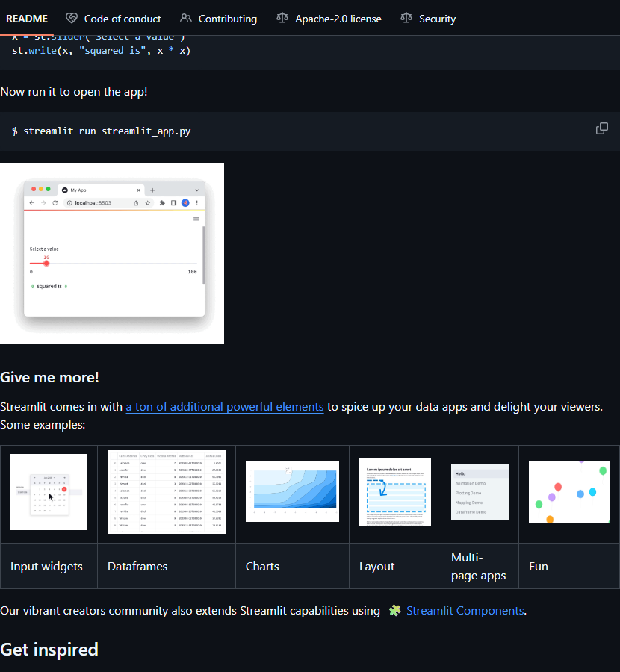Image resolution: width=620 pixels, height=672 pixels.
Task: Select the Apache-2.0 license tab label
Action: [338, 19]
